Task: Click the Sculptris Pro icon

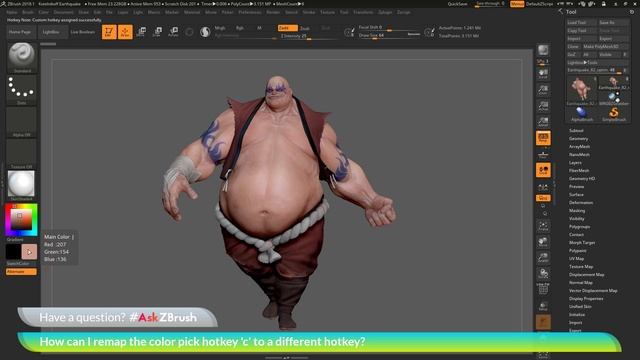Action: 205,32
